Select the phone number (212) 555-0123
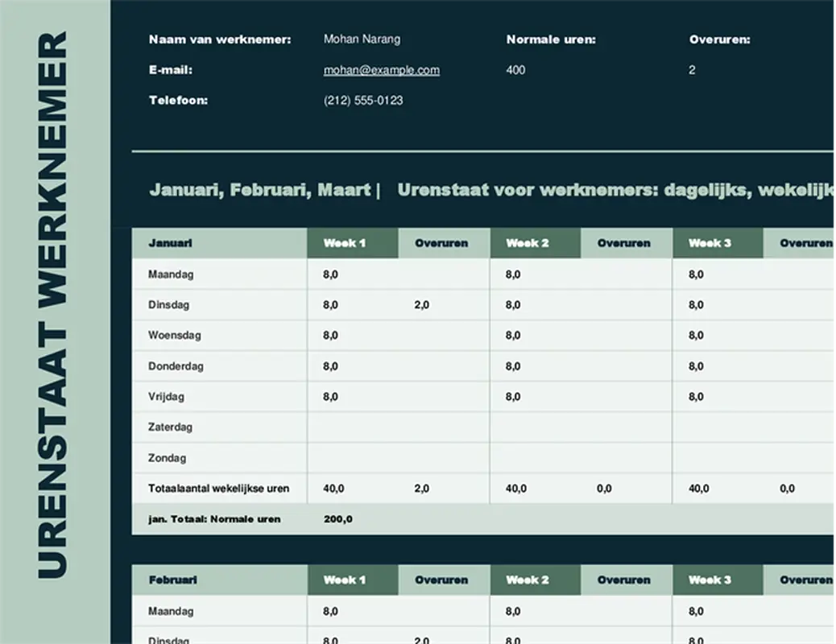The width and height of the screenshot is (836, 644). (x=362, y=101)
